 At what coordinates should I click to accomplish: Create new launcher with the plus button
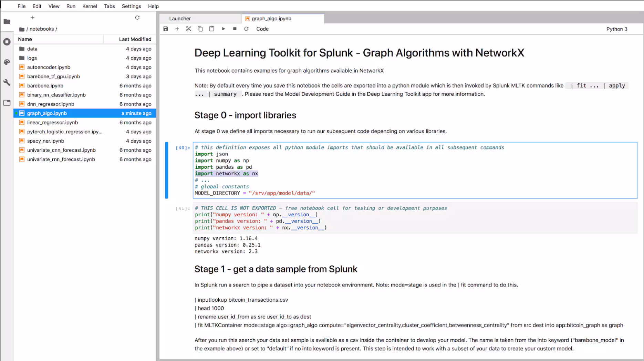tap(32, 17)
